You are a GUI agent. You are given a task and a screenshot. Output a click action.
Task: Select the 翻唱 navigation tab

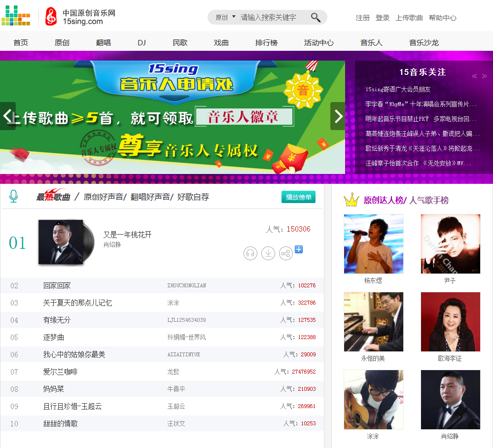[104, 42]
